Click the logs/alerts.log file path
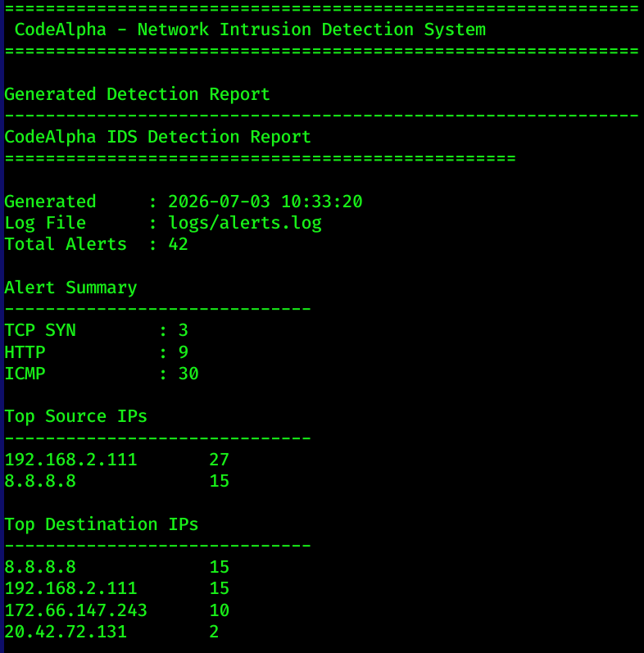This screenshot has height=653, width=644. (245, 224)
